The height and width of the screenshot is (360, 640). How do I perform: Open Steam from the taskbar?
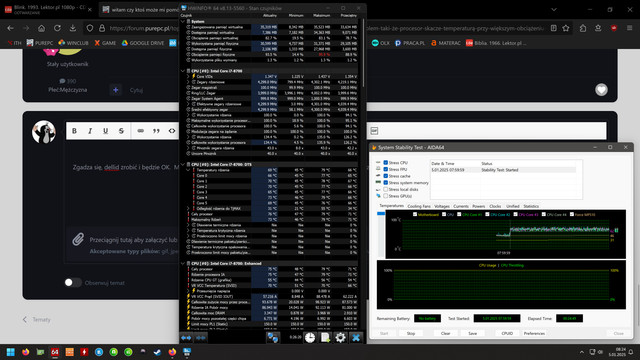point(158,352)
